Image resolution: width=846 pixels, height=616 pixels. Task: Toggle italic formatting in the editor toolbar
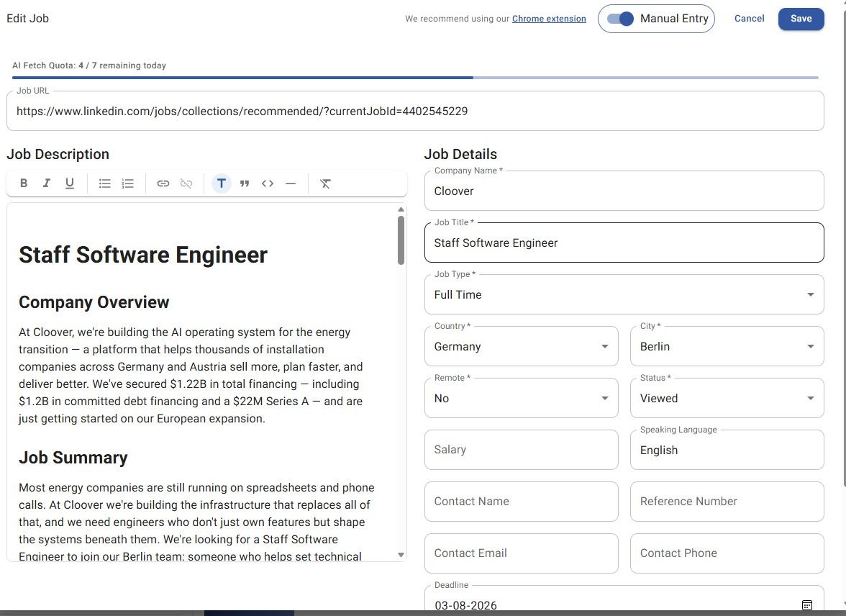coord(47,184)
